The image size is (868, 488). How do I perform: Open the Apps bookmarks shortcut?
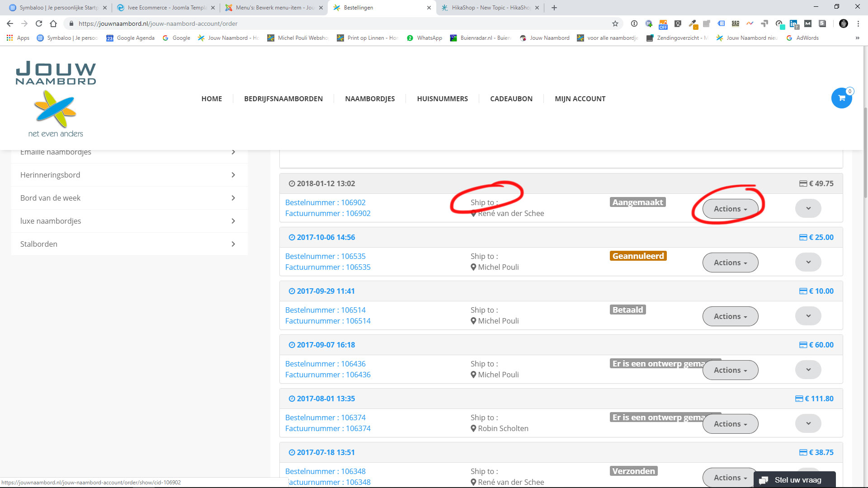(18, 38)
